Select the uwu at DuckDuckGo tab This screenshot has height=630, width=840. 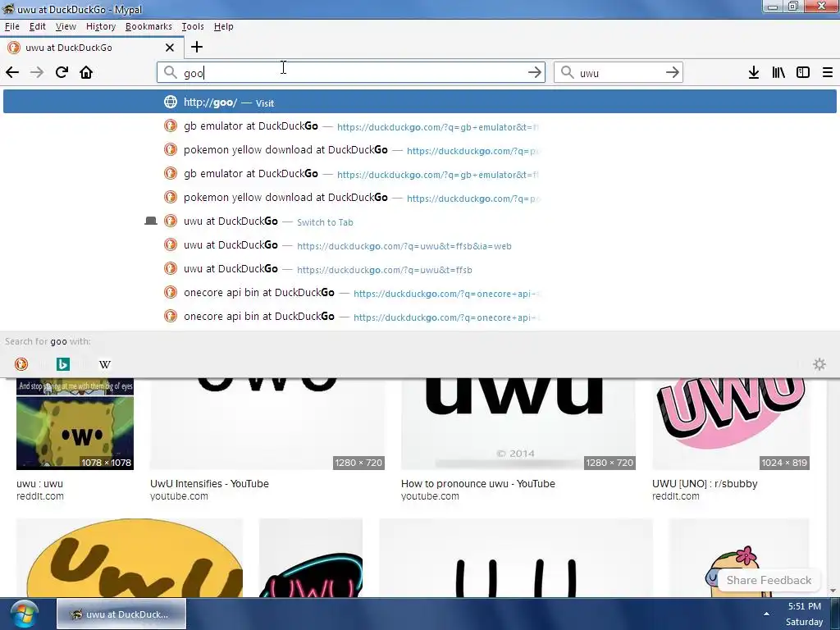pyautogui.click(x=91, y=48)
